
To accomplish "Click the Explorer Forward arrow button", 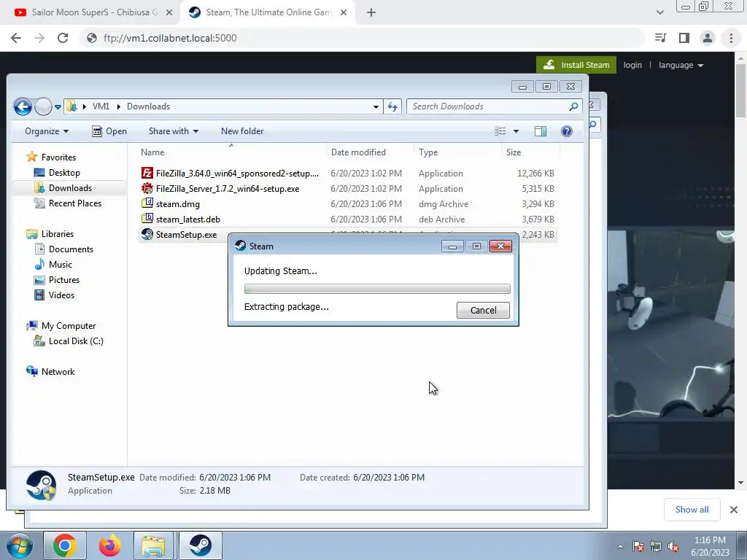I will (x=43, y=106).
